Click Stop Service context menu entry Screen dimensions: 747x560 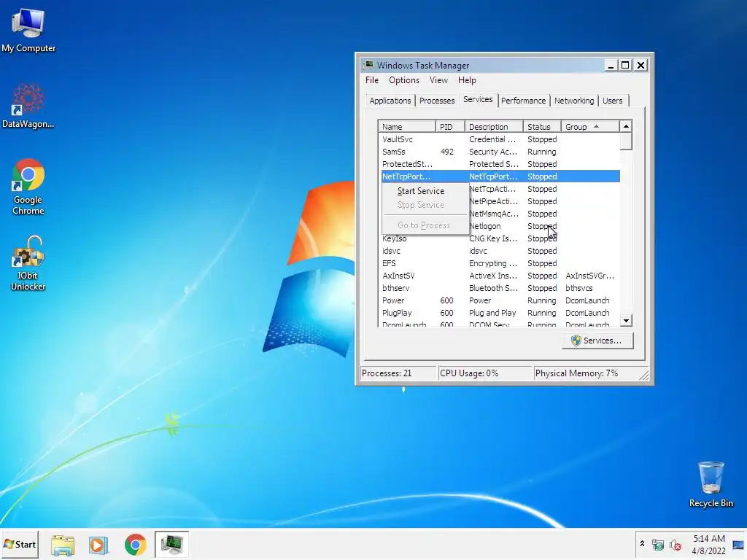point(425,205)
